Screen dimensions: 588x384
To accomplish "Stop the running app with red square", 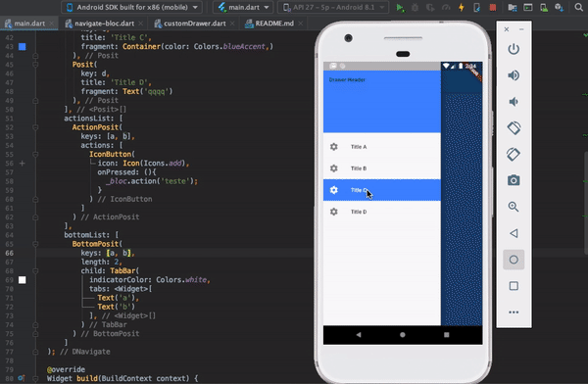I will coord(493,8).
